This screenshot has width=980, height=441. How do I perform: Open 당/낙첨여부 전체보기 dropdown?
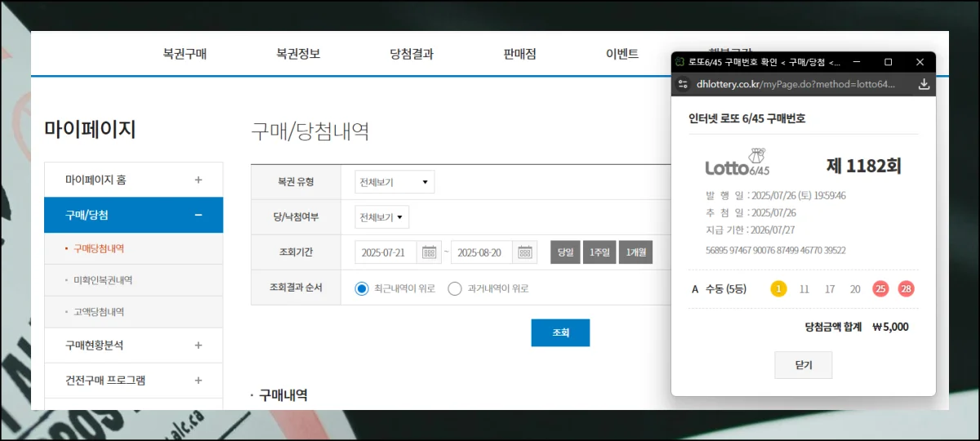pyautogui.click(x=382, y=217)
